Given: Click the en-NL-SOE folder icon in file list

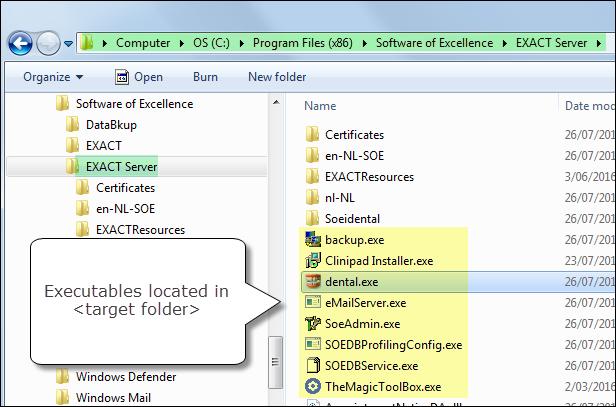Looking at the screenshot, I should point(312,155).
